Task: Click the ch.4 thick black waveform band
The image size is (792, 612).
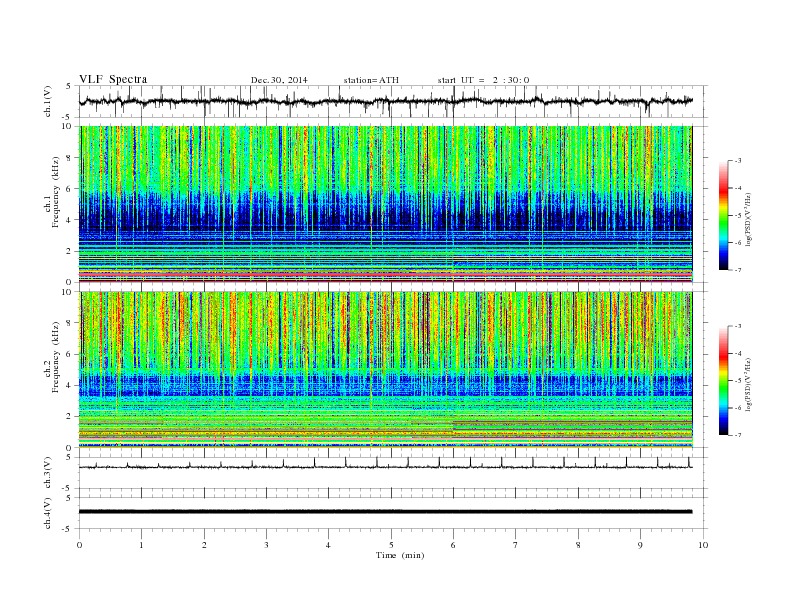Action: [x=385, y=512]
